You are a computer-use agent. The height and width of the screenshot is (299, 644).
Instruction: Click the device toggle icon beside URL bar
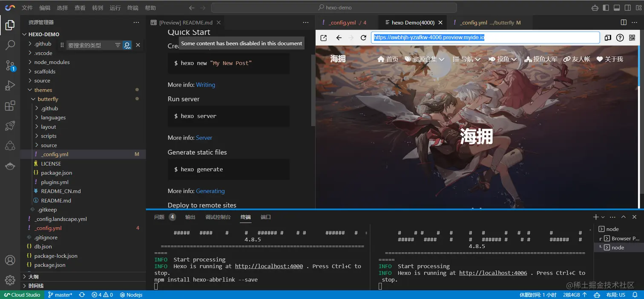608,38
